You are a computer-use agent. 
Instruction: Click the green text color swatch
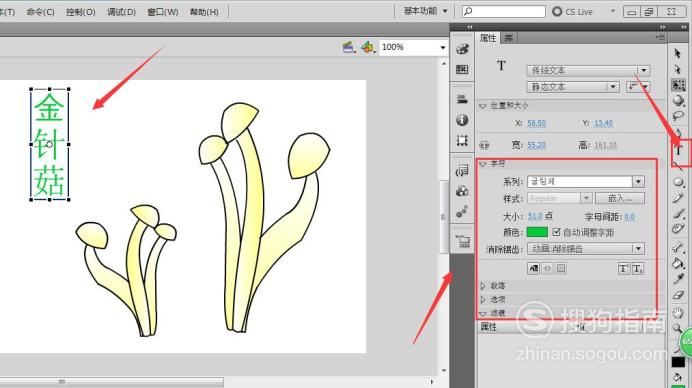click(x=537, y=232)
